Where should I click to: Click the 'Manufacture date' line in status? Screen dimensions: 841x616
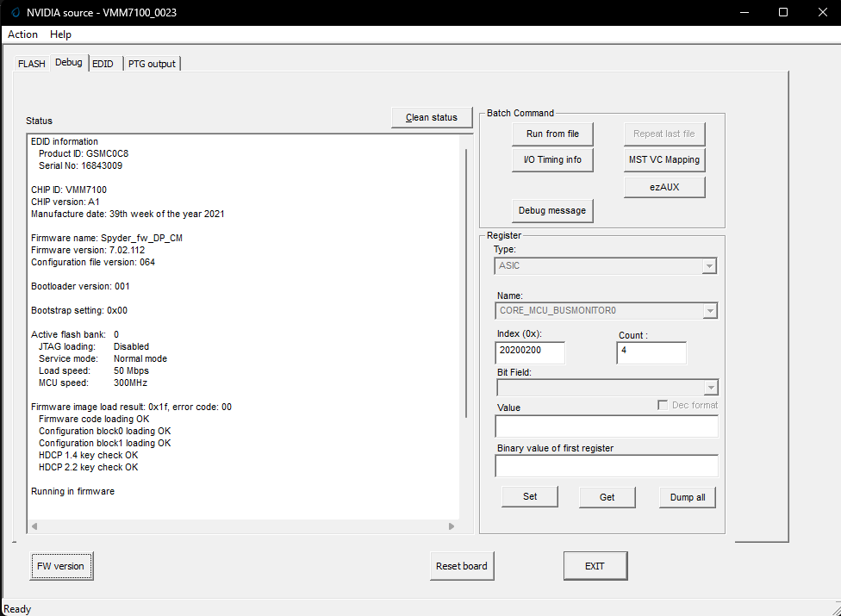pyautogui.click(x=128, y=214)
